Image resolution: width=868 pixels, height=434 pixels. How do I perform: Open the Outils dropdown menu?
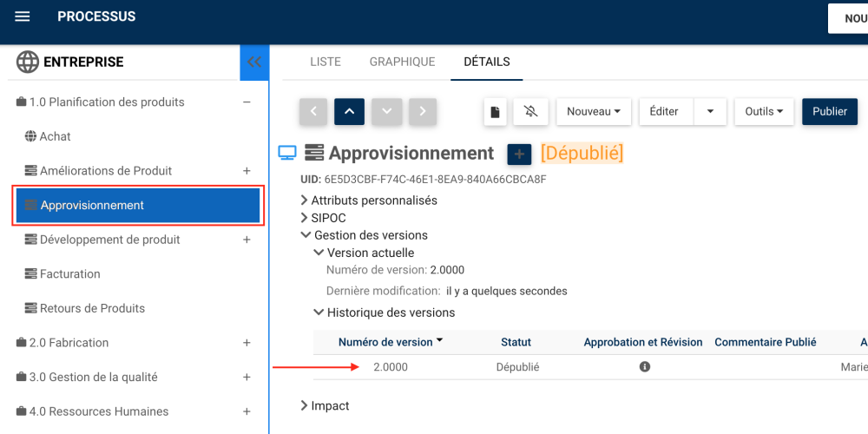(764, 112)
